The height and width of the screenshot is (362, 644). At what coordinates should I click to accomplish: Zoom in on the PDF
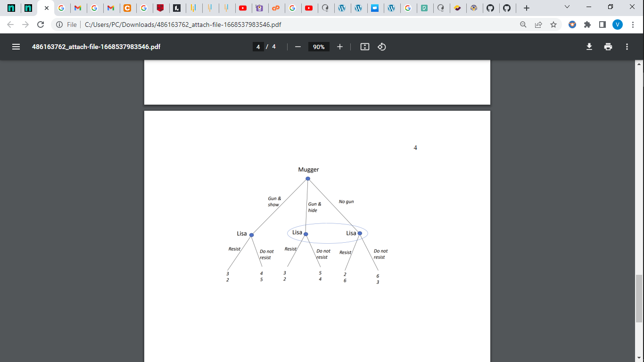tap(340, 47)
